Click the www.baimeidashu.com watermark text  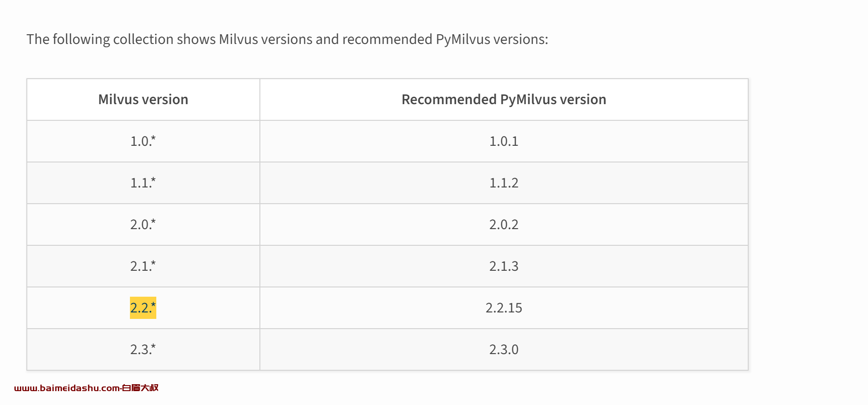[67, 388]
